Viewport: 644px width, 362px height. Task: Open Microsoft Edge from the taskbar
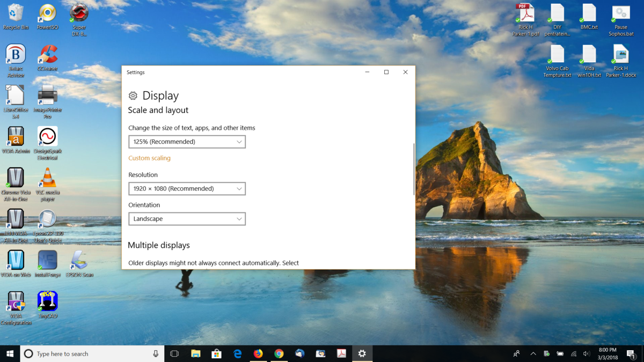(x=238, y=354)
